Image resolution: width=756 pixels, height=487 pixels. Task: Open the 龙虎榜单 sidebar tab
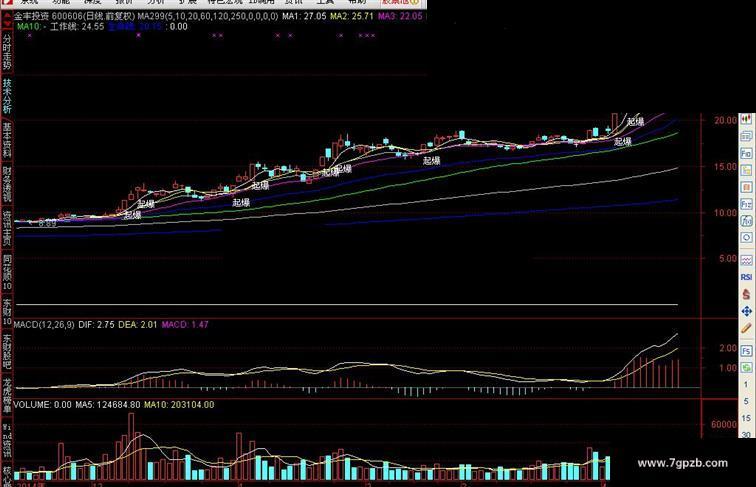click(x=7, y=395)
